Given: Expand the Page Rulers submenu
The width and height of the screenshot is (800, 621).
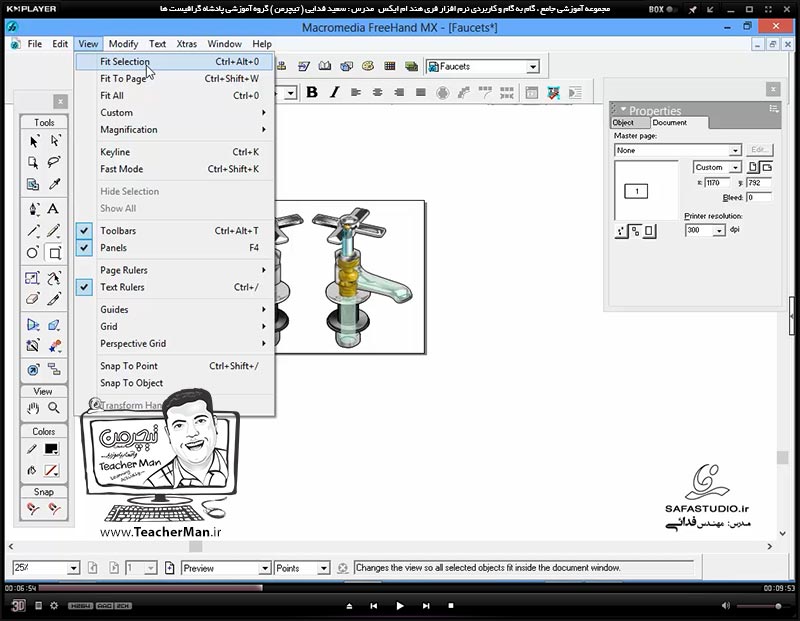Looking at the screenshot, I should (174, 270).
